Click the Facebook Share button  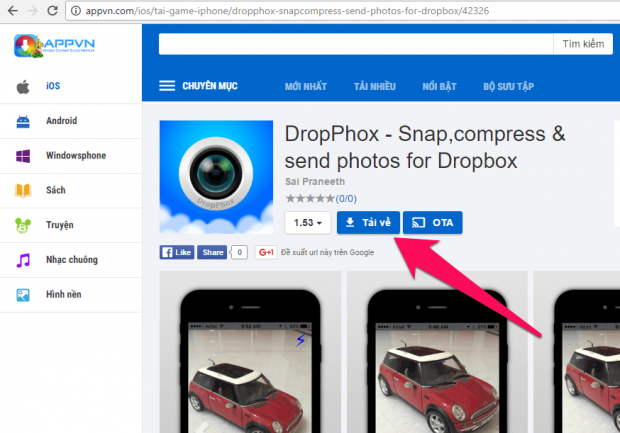(212, 252)
